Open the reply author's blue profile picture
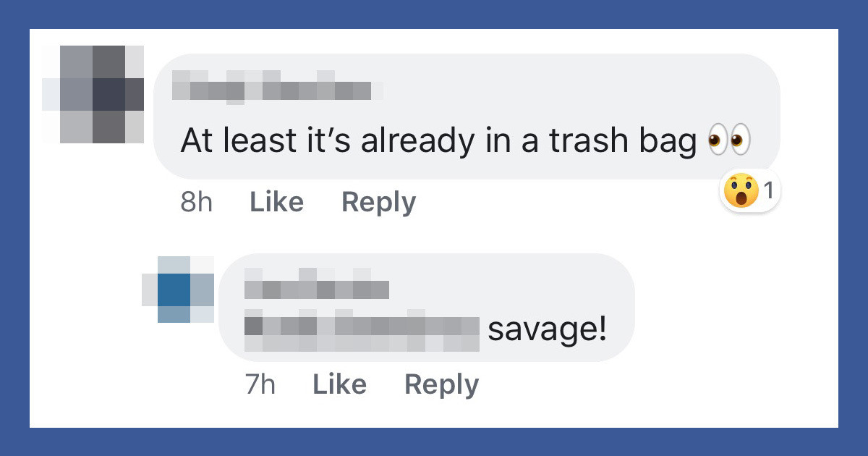This screenshot has height=456, width=868. (x=178, y=289)
